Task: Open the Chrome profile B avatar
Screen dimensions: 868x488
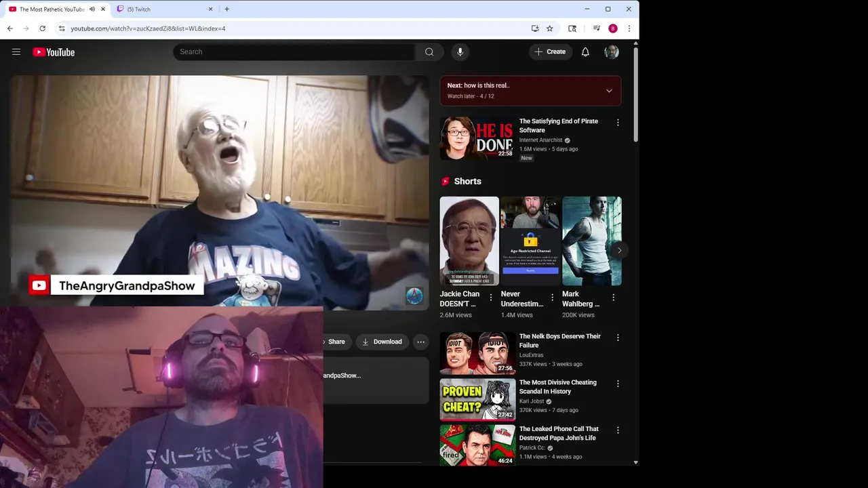Action: pyautogui.click(x=613, y=28)
